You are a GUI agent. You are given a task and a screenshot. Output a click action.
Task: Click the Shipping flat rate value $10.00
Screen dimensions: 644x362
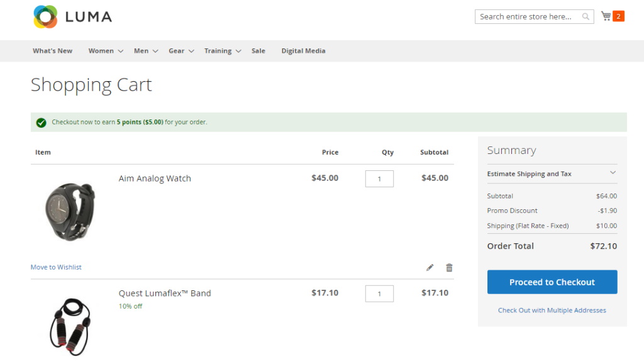607,226
